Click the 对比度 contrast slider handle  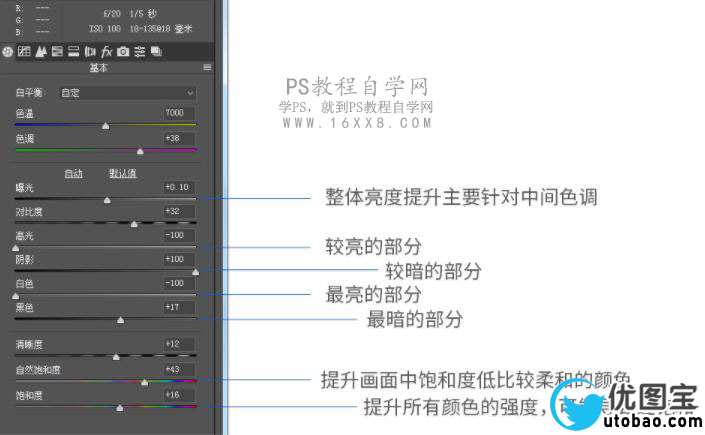click(x=134, y=224)
